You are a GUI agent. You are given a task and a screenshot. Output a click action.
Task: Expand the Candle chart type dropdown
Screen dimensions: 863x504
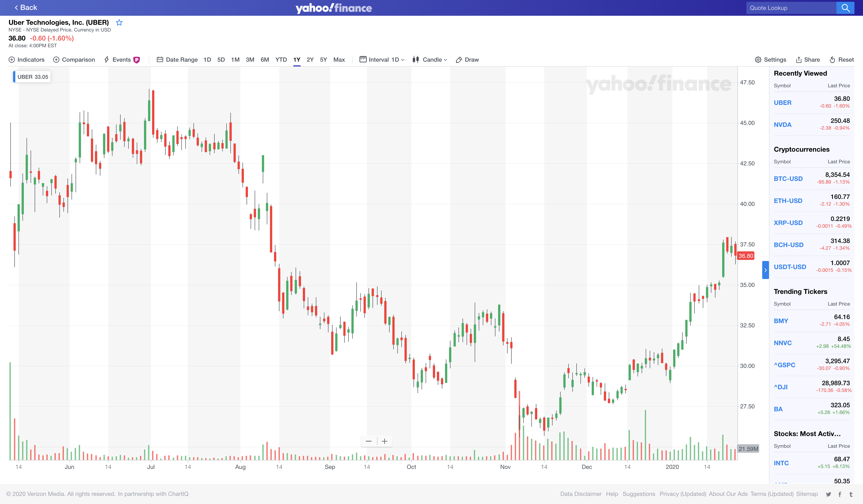(430, 60)
